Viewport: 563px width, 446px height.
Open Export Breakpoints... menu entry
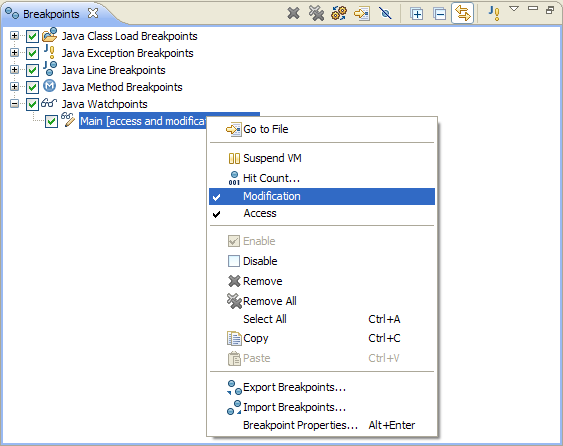(x=322, y=387)
